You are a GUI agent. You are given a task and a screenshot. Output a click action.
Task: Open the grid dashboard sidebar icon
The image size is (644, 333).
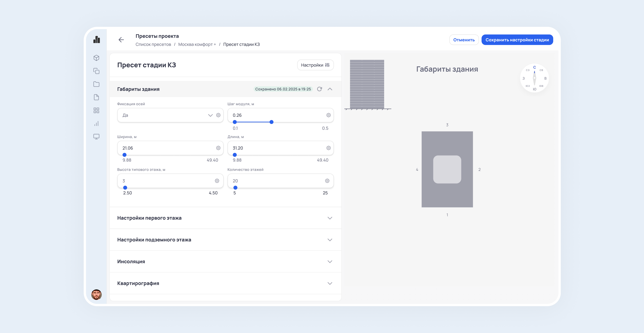coord(96,110)
